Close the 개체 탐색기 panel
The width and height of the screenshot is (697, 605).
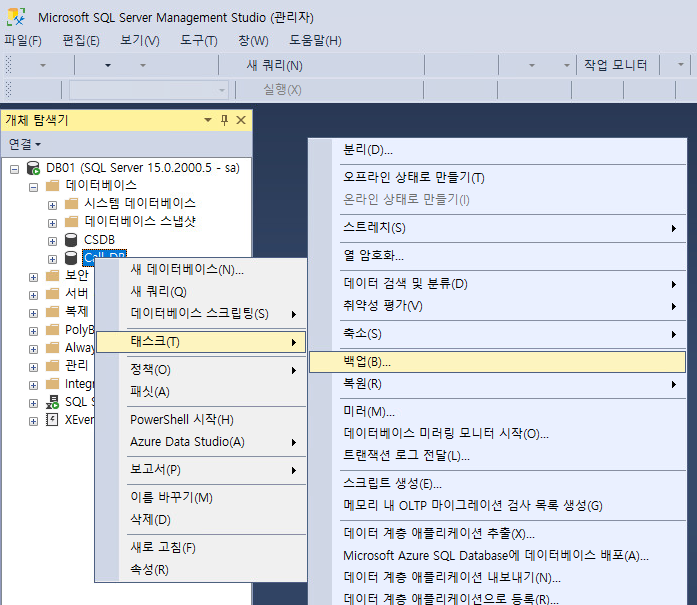tap(241, 120)
